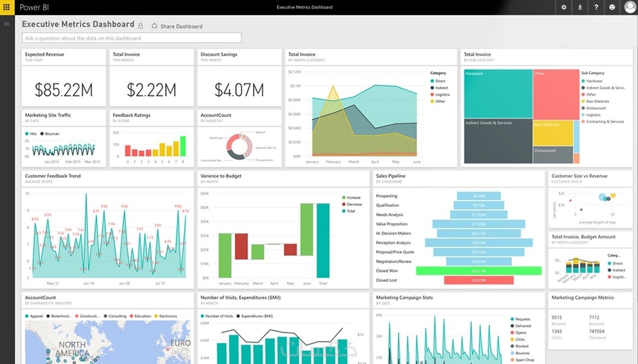The image size is (638, 364).
Task: Click the smiley feedback icon
Action: tap(612, 7)
